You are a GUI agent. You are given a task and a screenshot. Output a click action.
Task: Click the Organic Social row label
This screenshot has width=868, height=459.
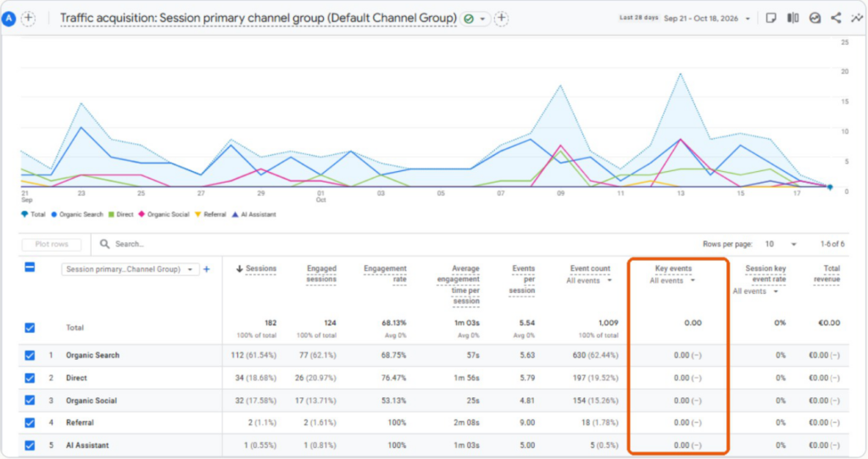point(92,401)
